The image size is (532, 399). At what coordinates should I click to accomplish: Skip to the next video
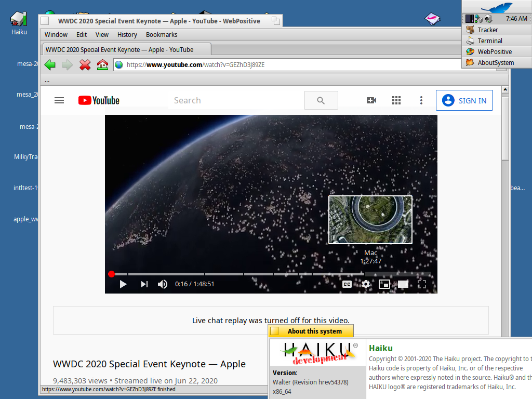tap(144, 284)
